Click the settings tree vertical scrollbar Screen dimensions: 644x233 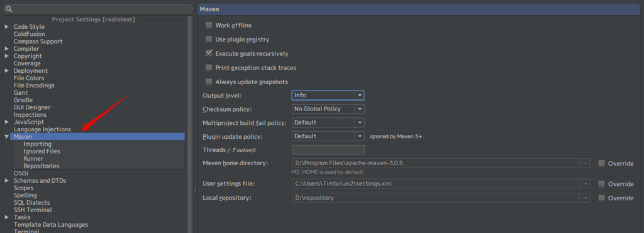coord(190,123)
